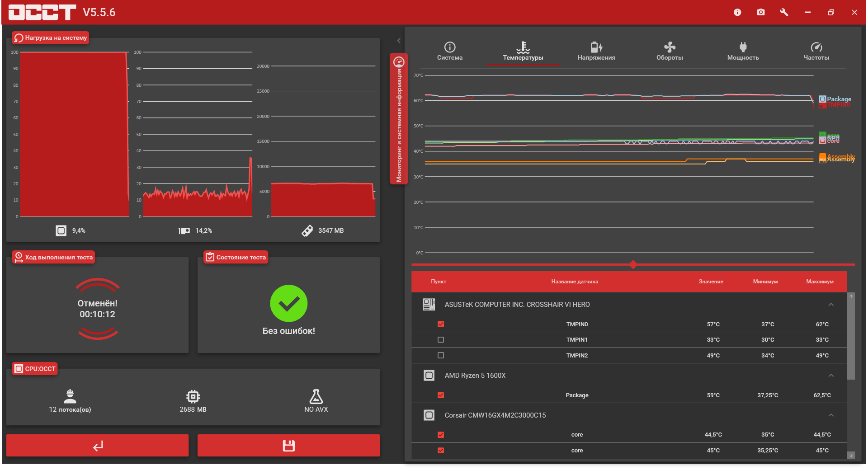The image size is (868, 470).
Task: Click the flask icon above NO AVX
Action: tap(316, 396)
